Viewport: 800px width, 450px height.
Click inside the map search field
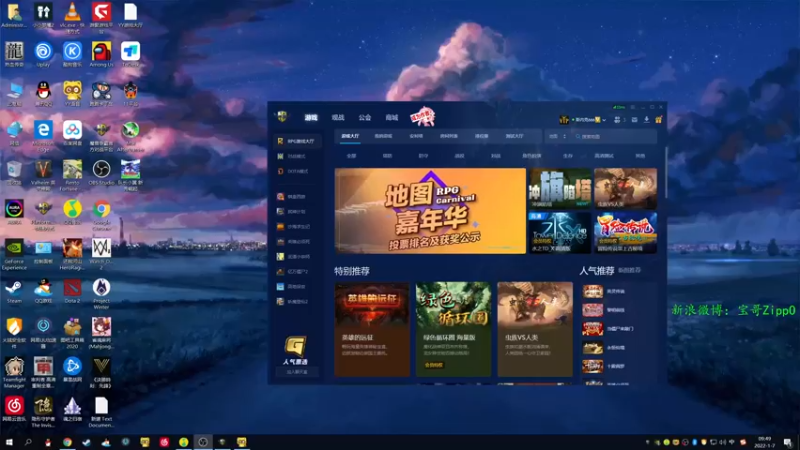coord(615,136)
